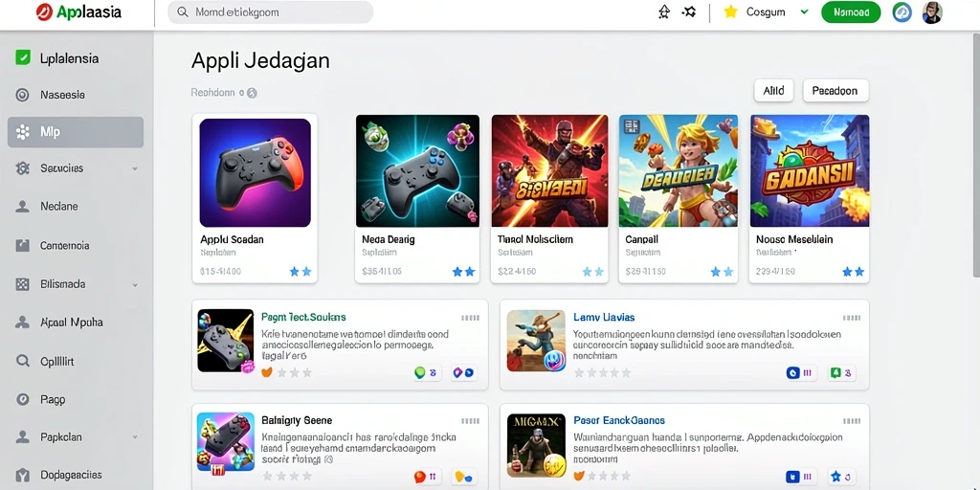Click the Alild button
Screen dimensions: 980x490
[x=773, y=91]
